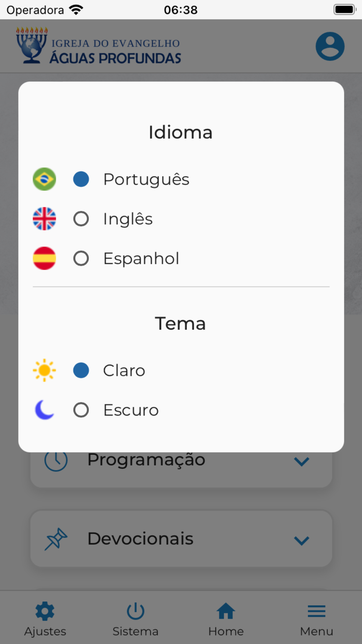Select the Espanhol radio button
Viewport: 362px width, 644px height.
81,258
